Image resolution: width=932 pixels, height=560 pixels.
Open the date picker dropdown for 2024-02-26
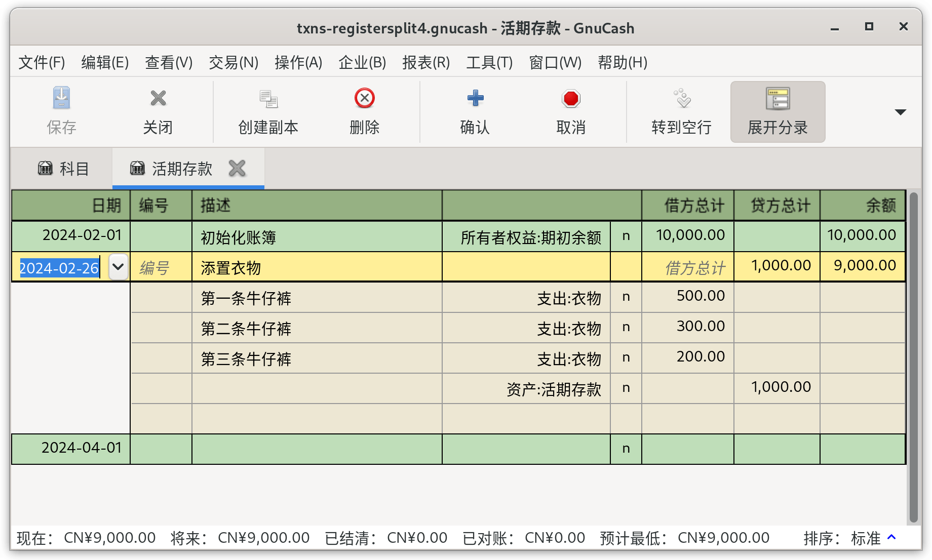click(x=118, y=266)
